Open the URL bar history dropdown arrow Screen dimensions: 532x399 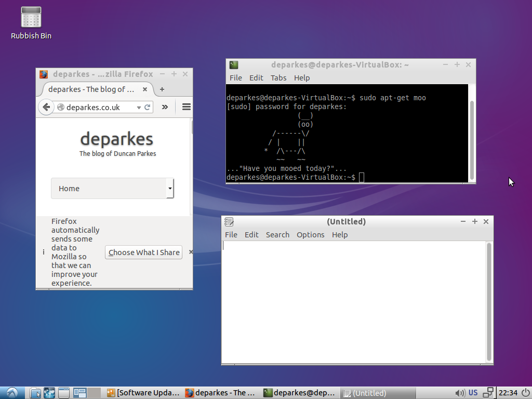point(138,107)
